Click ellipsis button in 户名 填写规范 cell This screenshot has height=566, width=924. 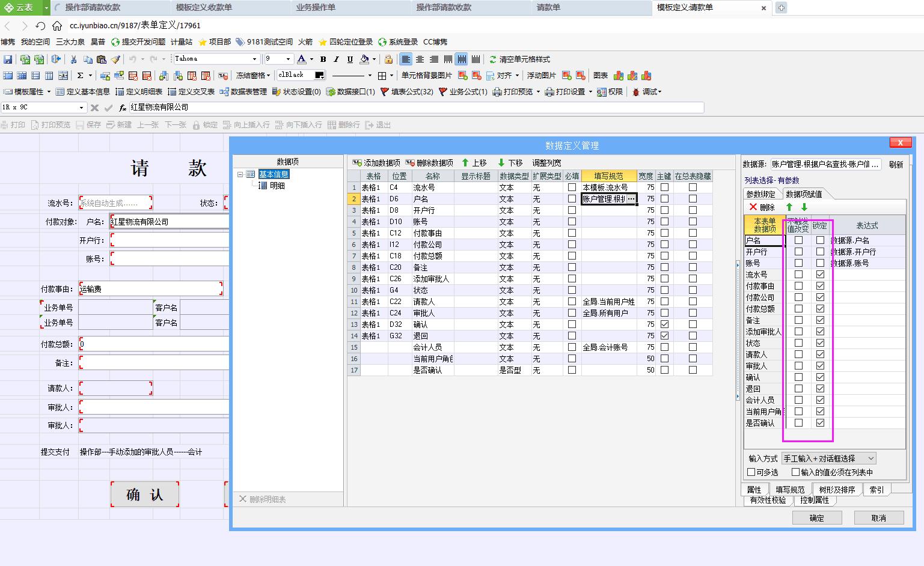pos(631,199)
